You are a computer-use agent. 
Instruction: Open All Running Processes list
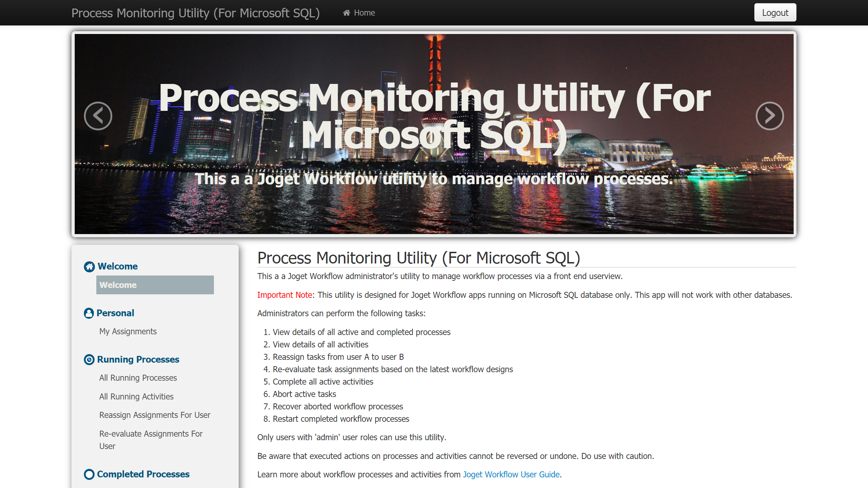138,378
